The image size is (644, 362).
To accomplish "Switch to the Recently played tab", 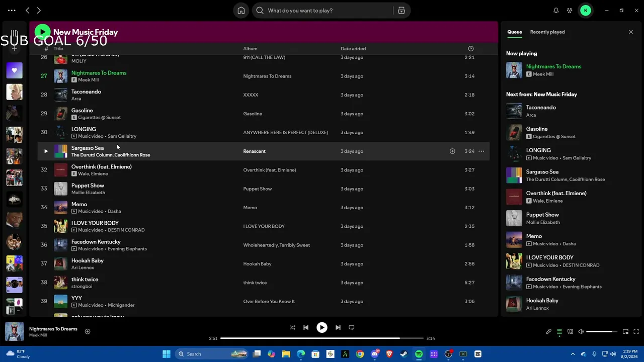I will click(547, 32).
